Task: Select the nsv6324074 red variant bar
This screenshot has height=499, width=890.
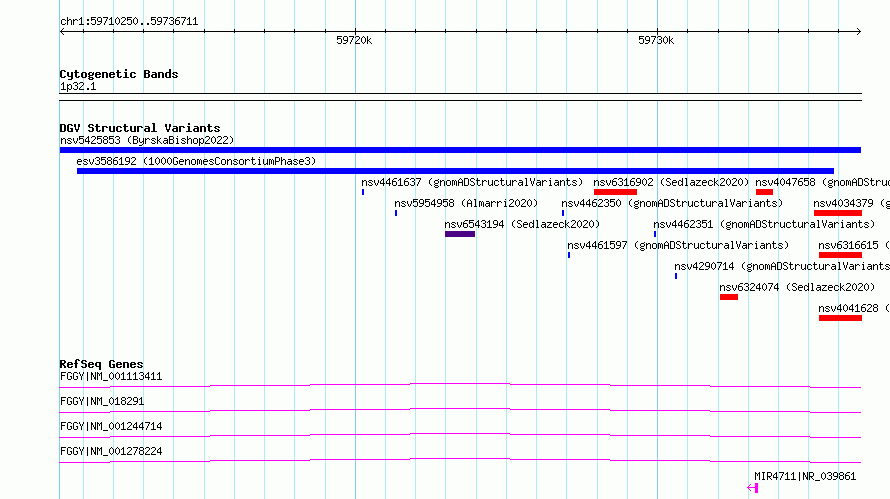Action: click(729, 297)
